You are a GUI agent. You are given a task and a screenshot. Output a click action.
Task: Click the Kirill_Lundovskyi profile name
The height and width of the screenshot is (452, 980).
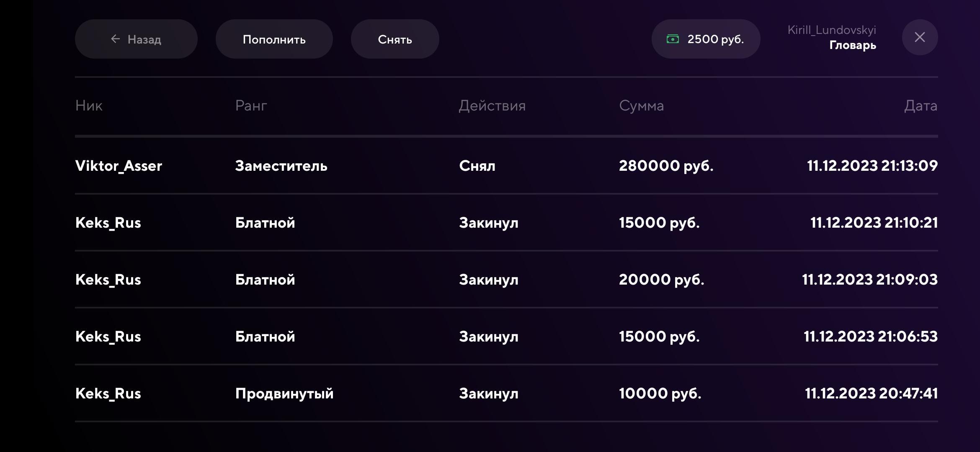coord(831,30)
